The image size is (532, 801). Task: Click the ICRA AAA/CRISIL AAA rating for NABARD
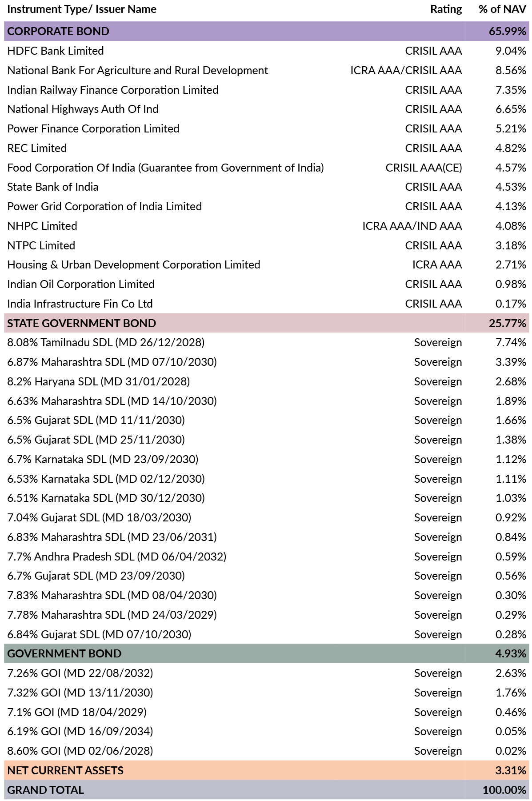click(406, 70)
